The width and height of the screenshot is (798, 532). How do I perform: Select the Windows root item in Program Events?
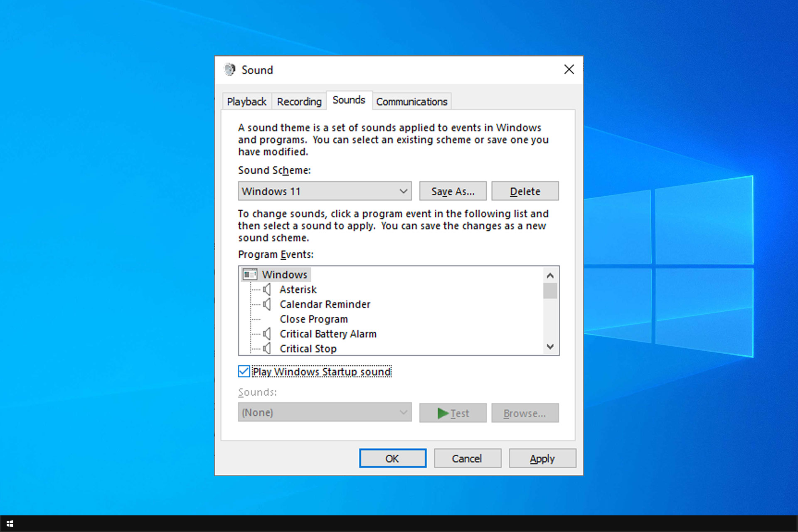[284, 274]
